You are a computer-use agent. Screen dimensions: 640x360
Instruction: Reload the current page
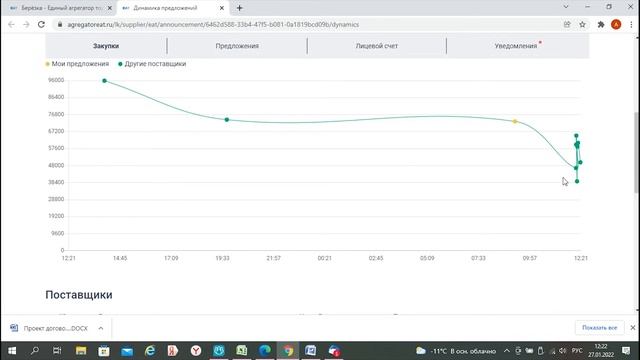(41, 24)
